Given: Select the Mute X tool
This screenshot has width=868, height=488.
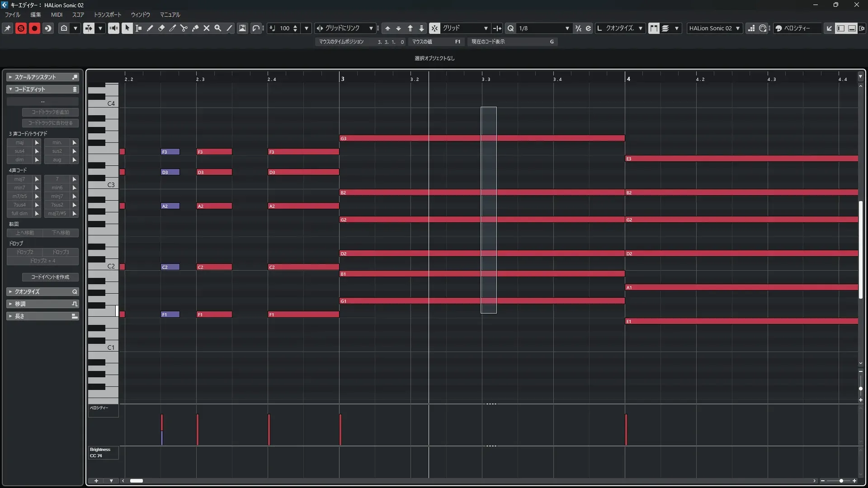Looking at the screenshot, I should (206, 28).
